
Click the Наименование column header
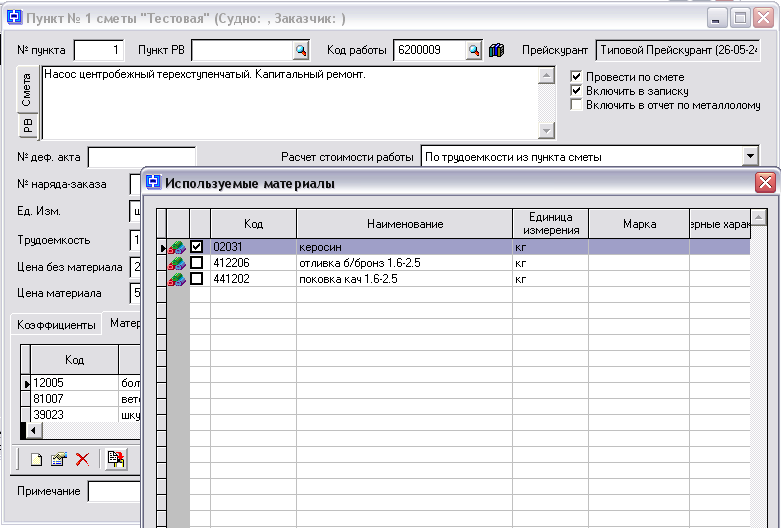(405, 224)
